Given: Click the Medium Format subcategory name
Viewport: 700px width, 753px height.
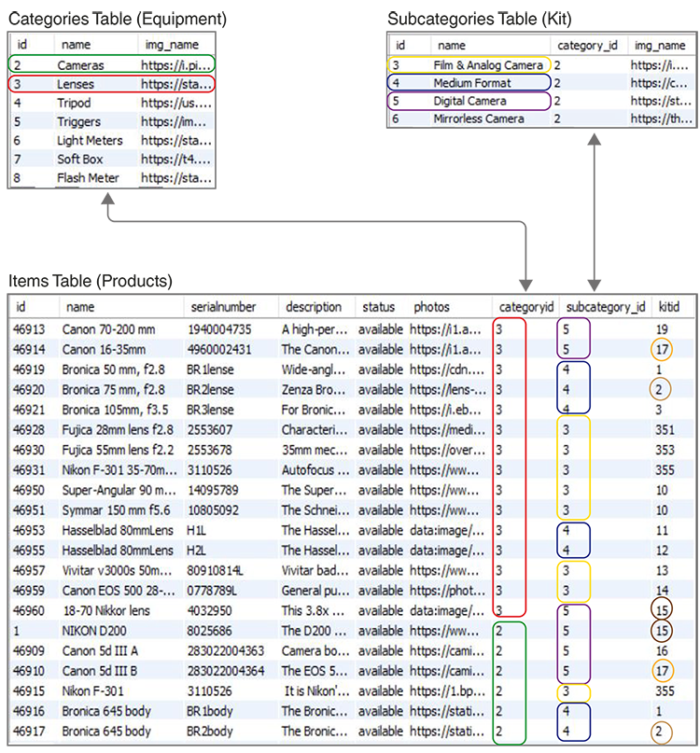Looking at the screenshot, I should (471, 83).
